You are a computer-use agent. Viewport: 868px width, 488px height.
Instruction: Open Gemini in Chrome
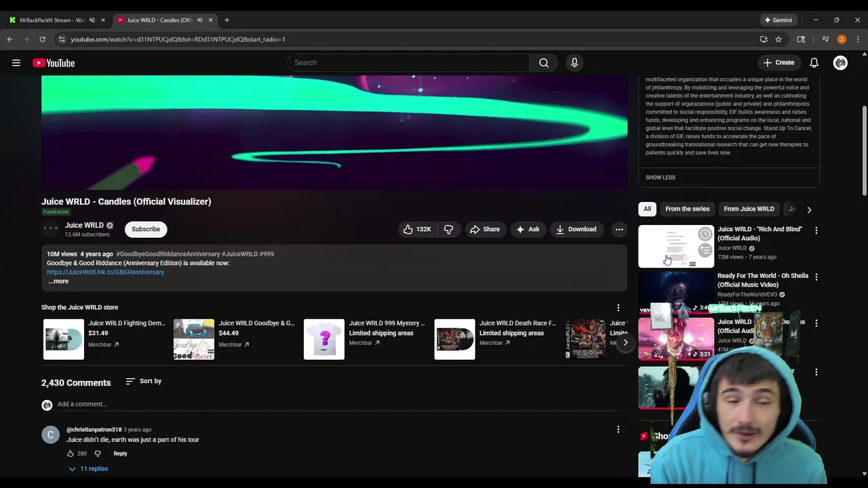(x=778, y=20)
